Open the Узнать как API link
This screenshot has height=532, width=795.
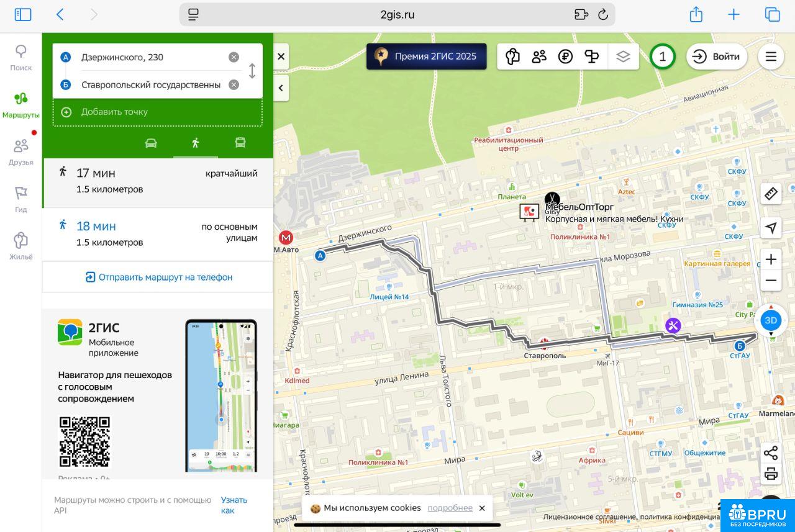[x=234, y=505]
